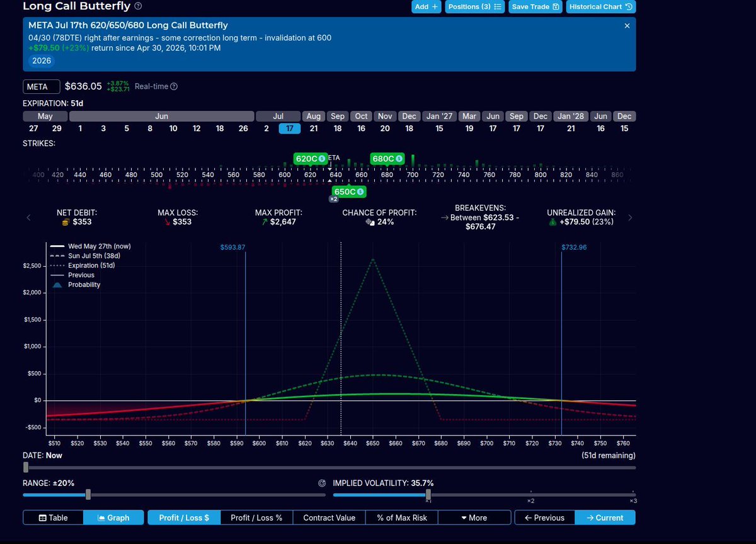Select the Jun expiration month group
Image resolution: width=756 pixels, height=544 pixels.
[x=161, y=116]
